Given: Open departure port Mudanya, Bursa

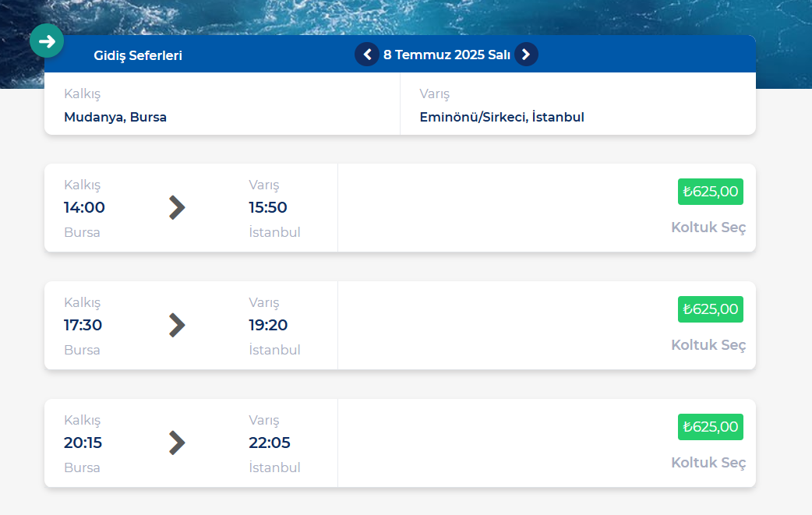Looking at the screenshot, I should pos(115,117).
